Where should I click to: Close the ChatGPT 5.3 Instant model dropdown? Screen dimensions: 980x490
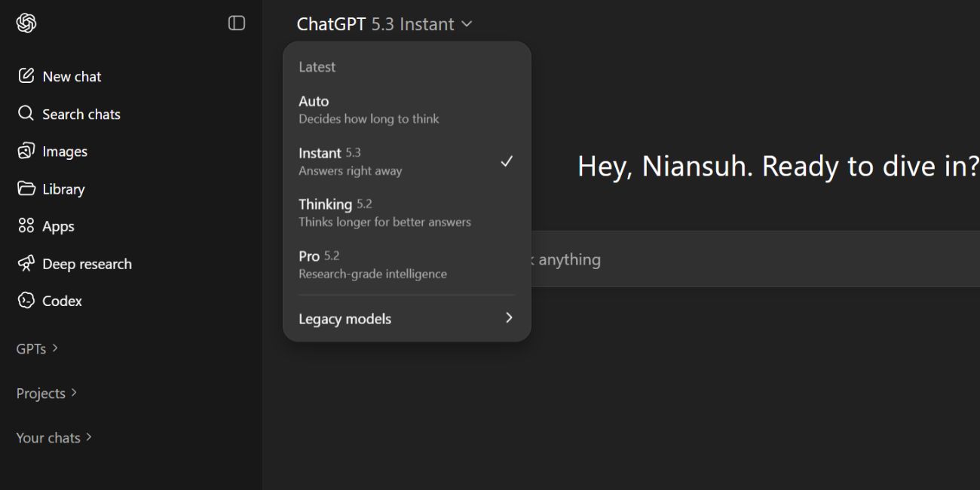(x=384, y=23)
